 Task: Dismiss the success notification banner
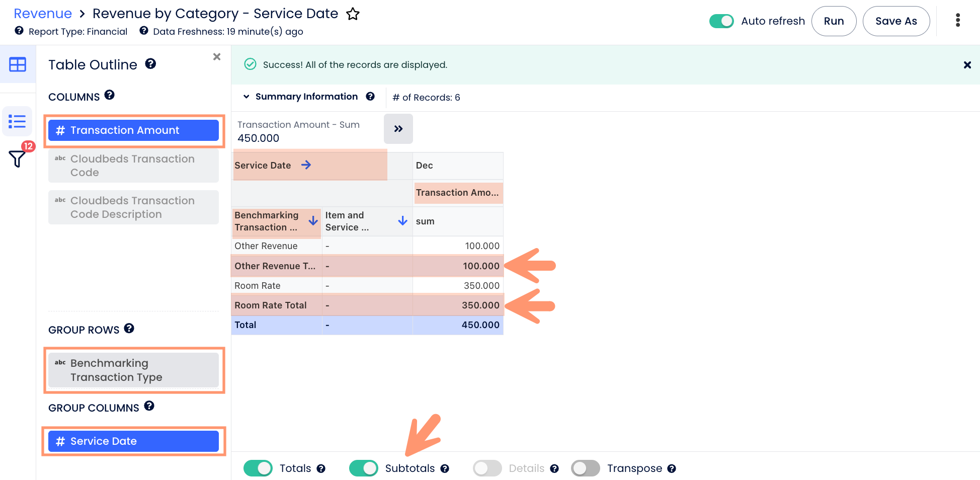point(967,65)
